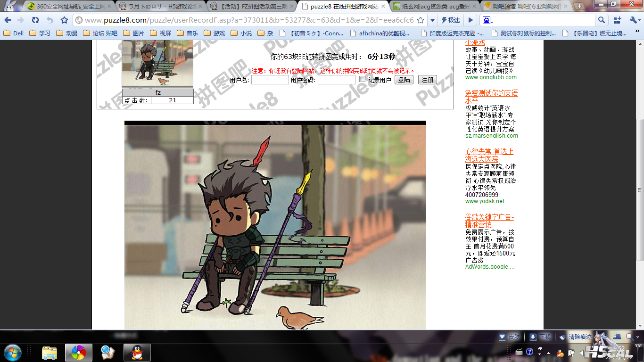Click the 清除痕迹 broom icon
644x362 pixels.
click(562, 337)
